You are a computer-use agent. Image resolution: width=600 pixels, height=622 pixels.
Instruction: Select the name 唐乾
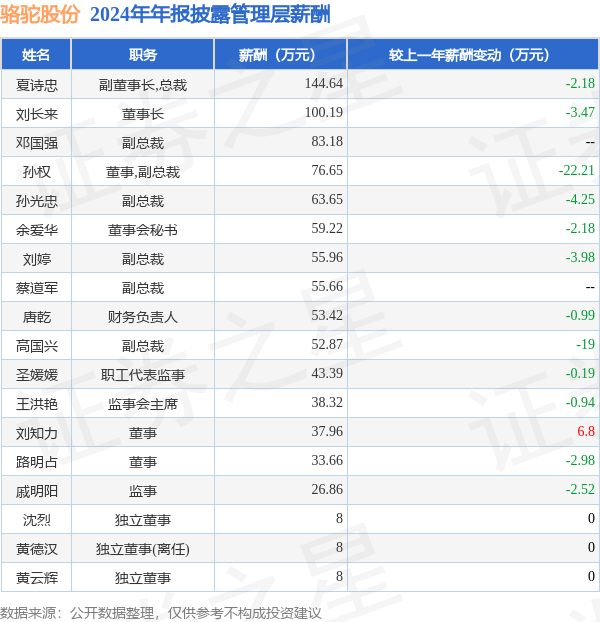37,317
